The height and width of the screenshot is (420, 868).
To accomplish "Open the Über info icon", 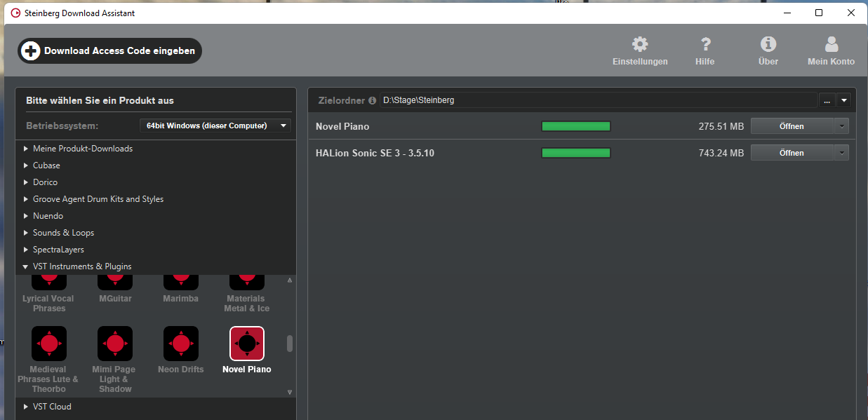I will coord(768,45).
